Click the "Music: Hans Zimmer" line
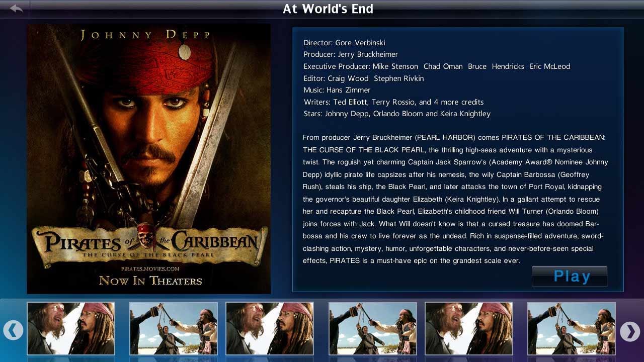Image resolution: width=644 pixels, height=362 pixels. [337, 90]
